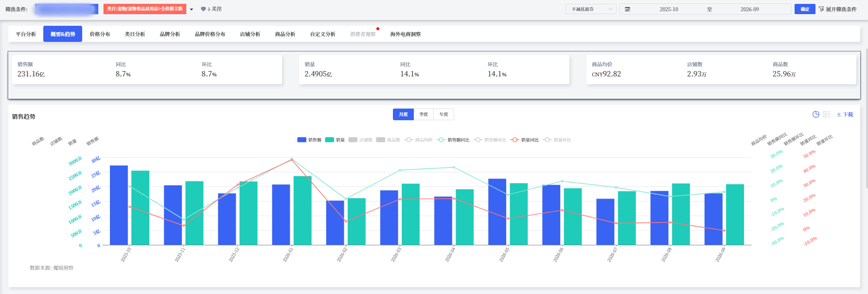Open the start month 2025-10 picker
Image resolution: width=868 pixels, height=294 pixels.
(669, 9)
